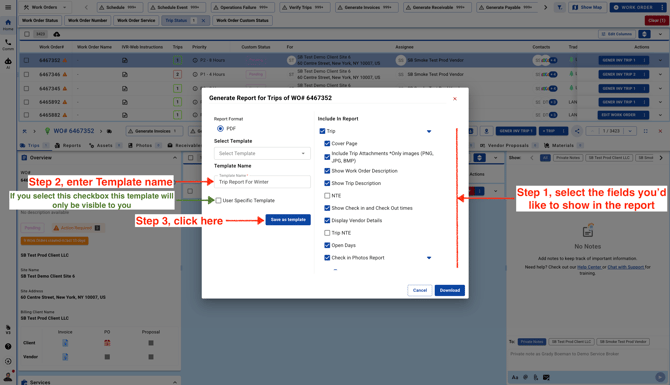
Task: Open the help question mark icon
Action: click(8, 347)
